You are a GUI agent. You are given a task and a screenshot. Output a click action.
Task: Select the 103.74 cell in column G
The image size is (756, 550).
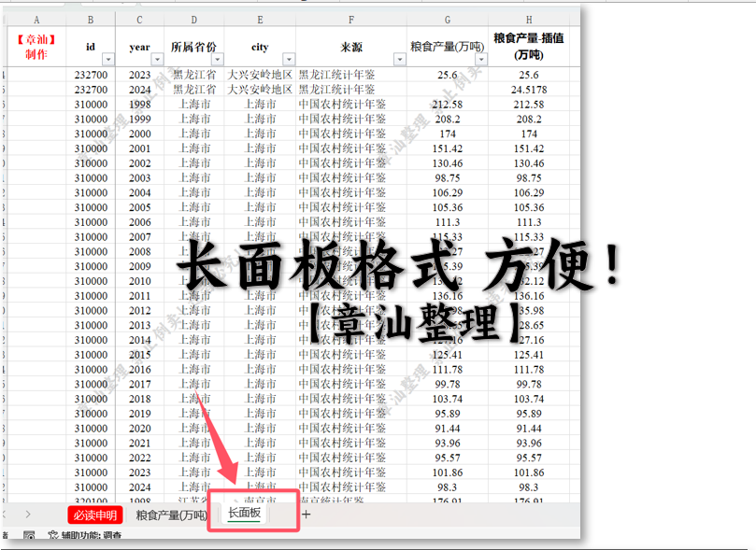pos(448,400)
